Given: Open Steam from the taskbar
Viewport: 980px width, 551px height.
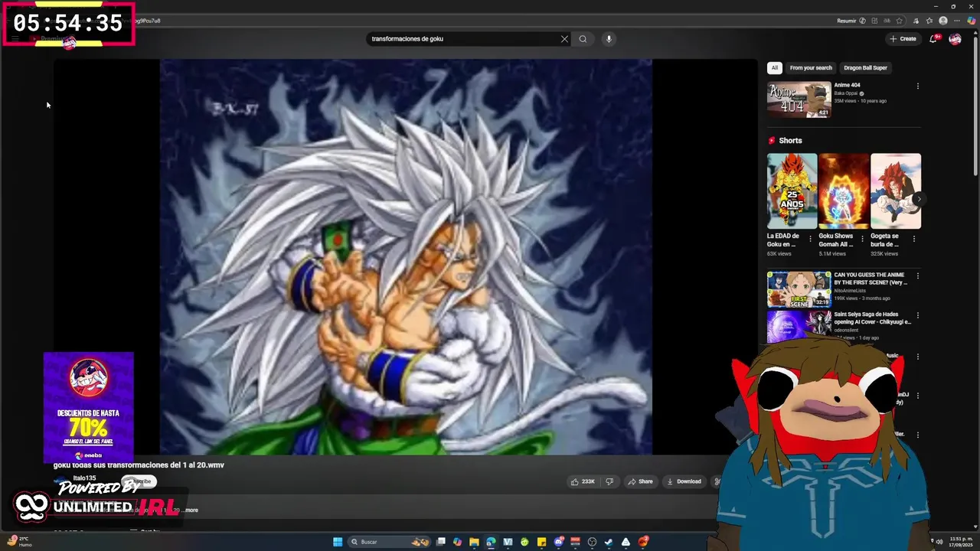Looking at the screenshot, I should click(x=609, y=542).
